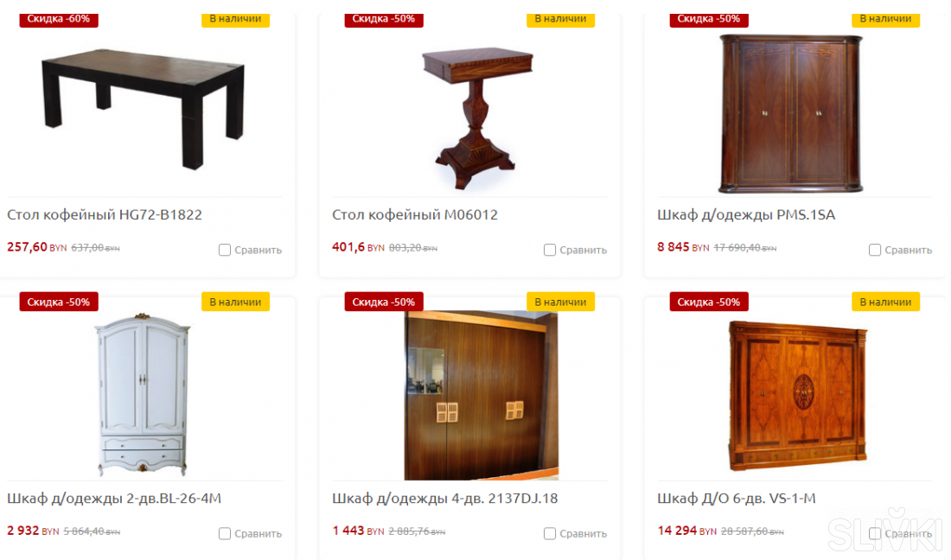Go to Шкаф Д/О 6-дв. VS-1-M page

(x=737, y=498)
